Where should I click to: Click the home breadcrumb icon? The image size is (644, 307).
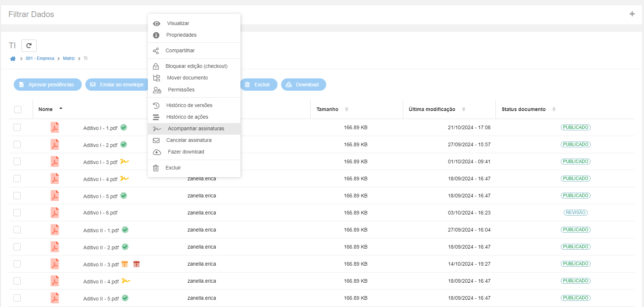pyautogui.click(x=13, y=58)
